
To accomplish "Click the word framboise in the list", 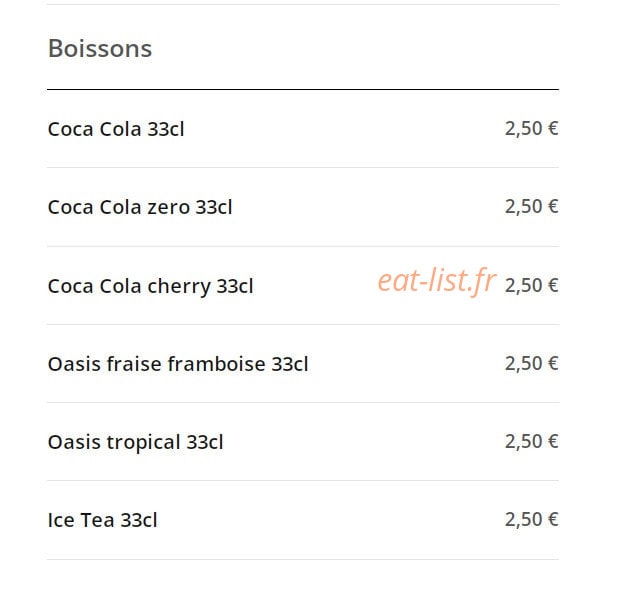I will coord(216,364).
